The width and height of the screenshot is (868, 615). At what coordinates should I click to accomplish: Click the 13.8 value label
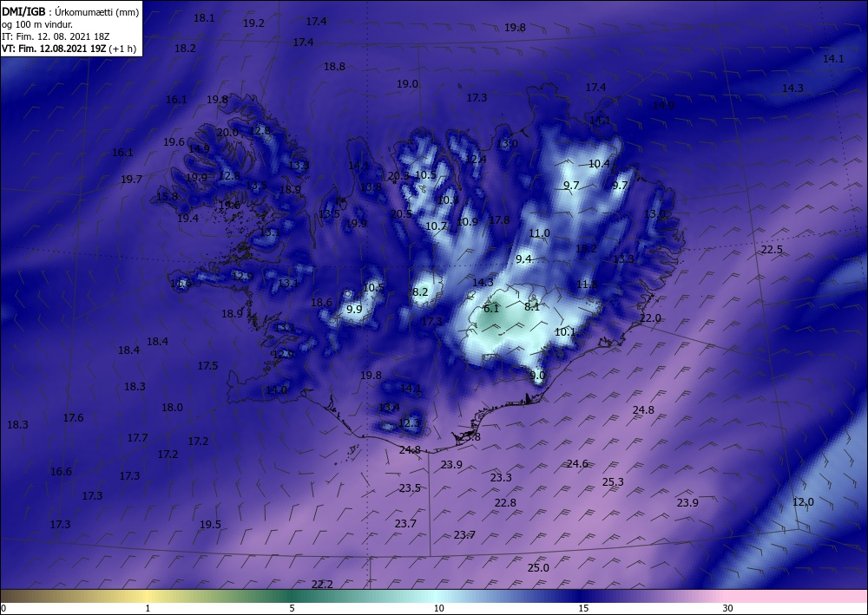point(371,187)
